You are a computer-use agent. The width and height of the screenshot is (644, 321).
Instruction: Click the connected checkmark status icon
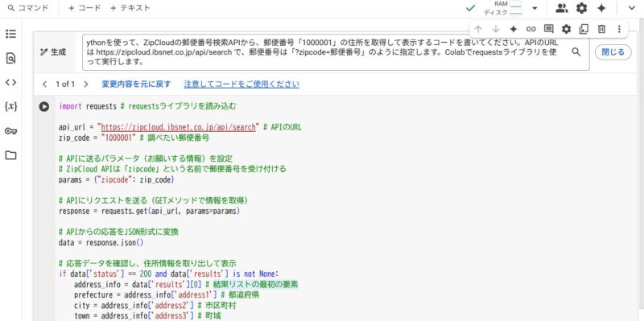coord(471,8)
